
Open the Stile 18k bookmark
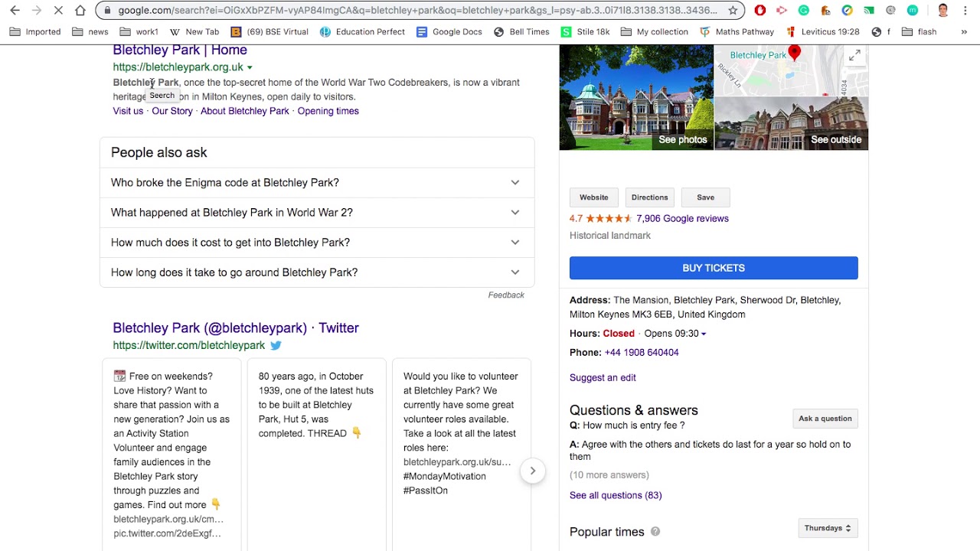[586, 32]
